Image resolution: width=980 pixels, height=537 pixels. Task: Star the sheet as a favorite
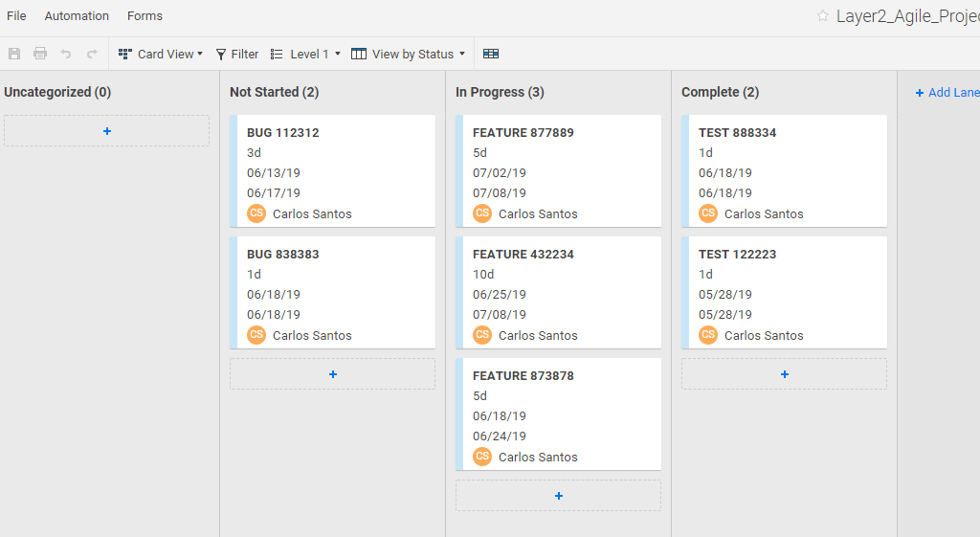coord(822,16)
